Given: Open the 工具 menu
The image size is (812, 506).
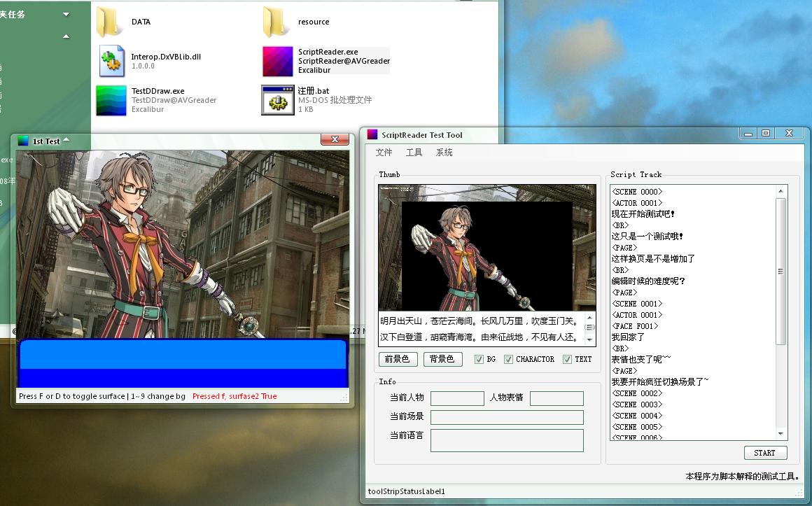Looking at the screenshot, I should pos(414,153).
